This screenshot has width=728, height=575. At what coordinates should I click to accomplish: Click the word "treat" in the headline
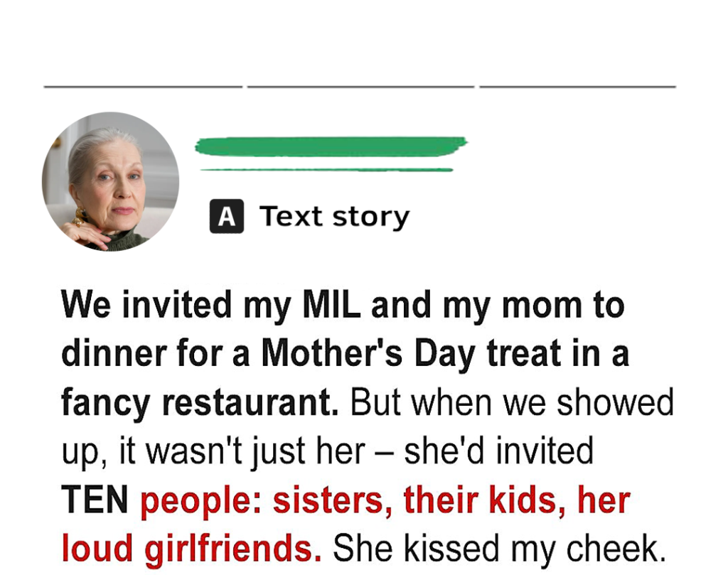coord(524,353)
